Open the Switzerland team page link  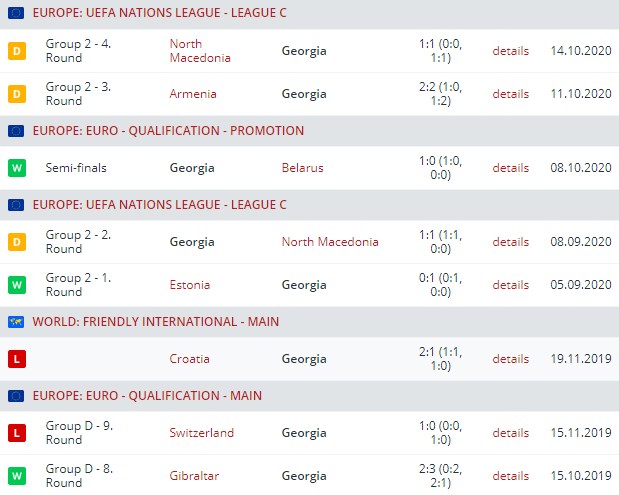pos(202,433)
